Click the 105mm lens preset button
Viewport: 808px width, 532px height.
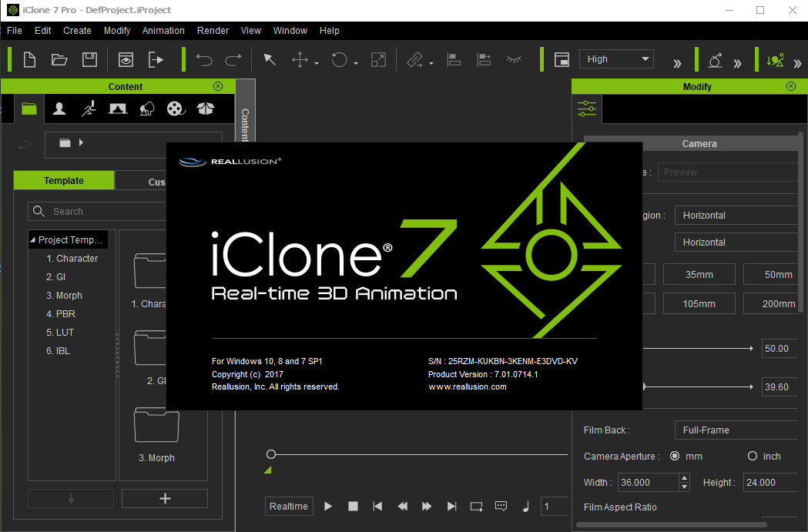click(x=699, y=304)
